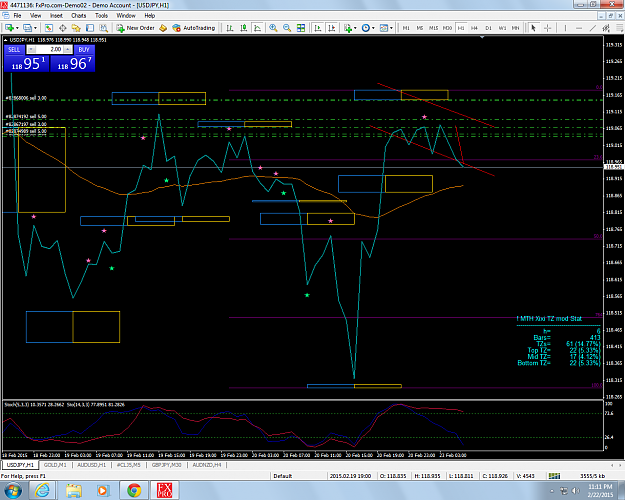This screenshot has height=500, width=625.
Task: Zoom in on the chart
Action: 273,28
